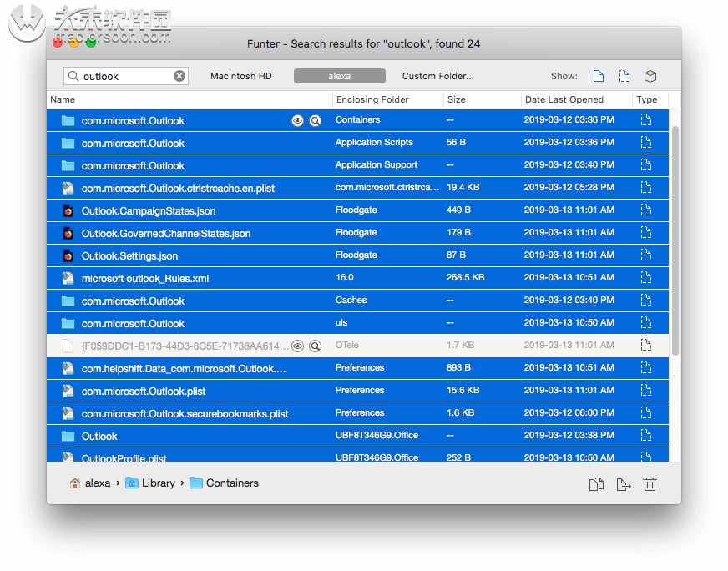Click size 268.5 KB cell
The height and width of the screenshot is (571, 728).
click(465, 278)
